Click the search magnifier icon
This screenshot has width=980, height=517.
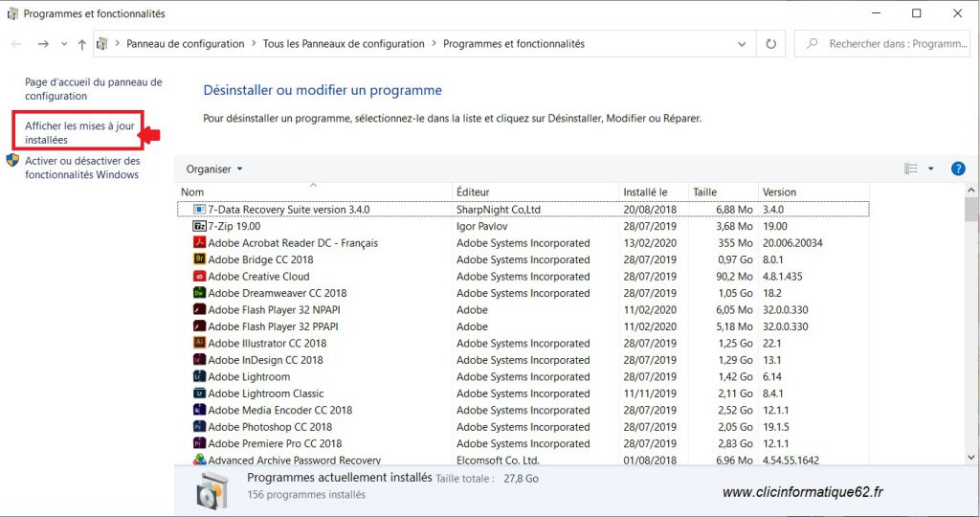click(812, 44)
